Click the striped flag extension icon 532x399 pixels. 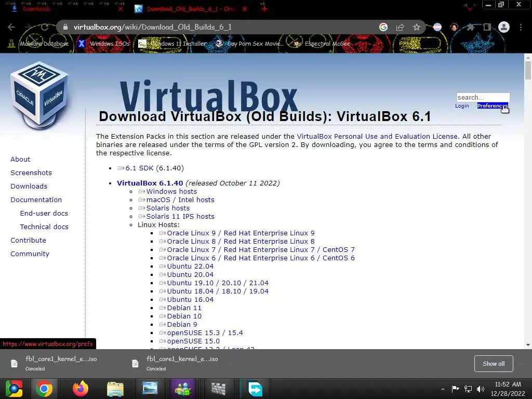click(437, 27)
